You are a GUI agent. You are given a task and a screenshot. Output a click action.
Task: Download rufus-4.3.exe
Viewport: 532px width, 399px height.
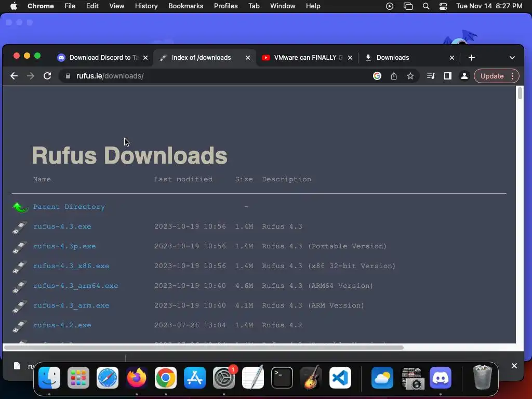pyautogui.click(x=62, y=227)
